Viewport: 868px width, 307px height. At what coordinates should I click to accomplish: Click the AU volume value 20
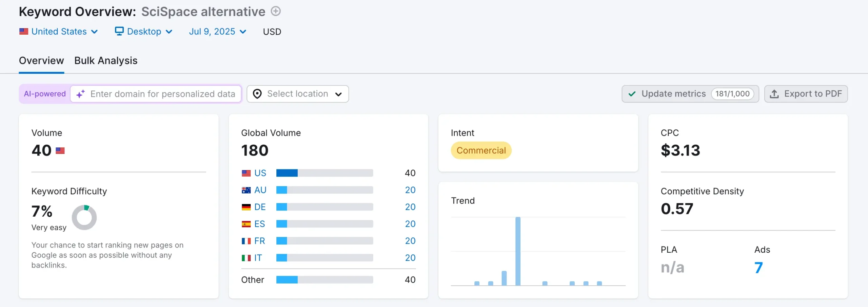[410, 190]
